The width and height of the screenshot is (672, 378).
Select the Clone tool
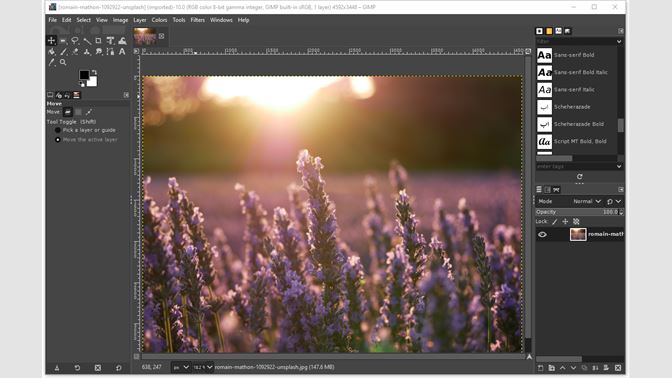point(87,52)
